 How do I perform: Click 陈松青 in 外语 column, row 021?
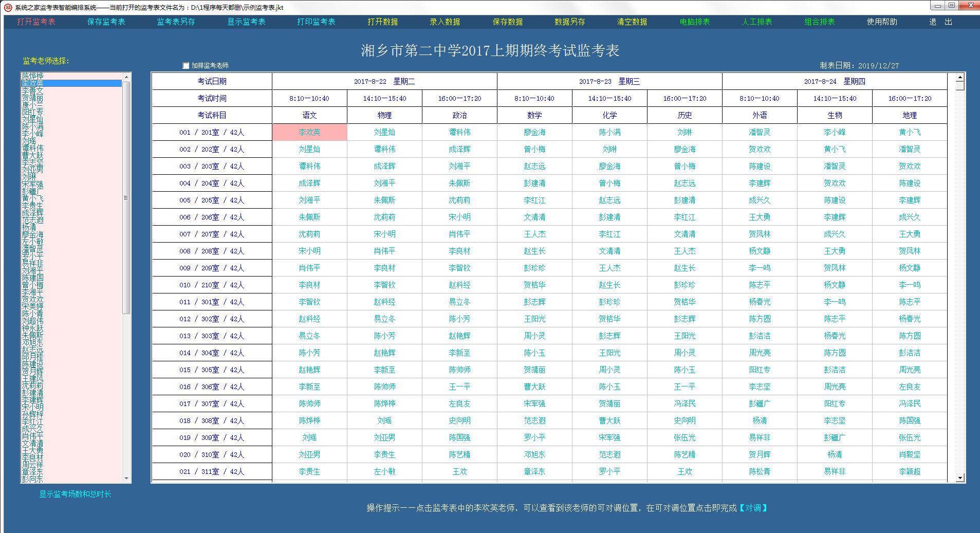coord(760,471)
